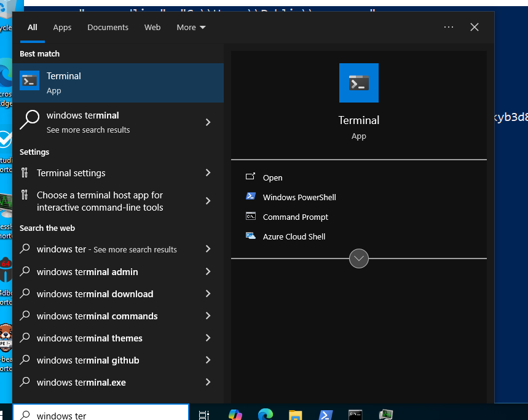The image size is (528, 420).
Task: Click the Open action icon
Action: pos(251,177)
